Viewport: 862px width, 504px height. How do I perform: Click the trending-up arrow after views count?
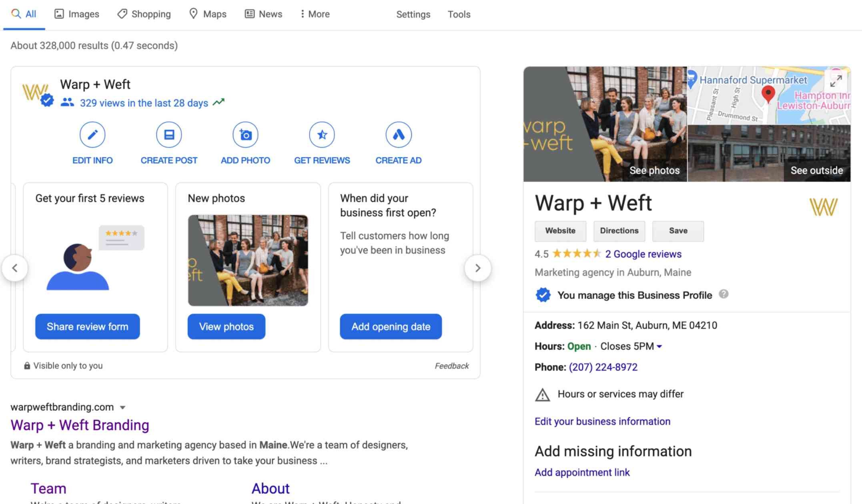(x=219, y=102)
